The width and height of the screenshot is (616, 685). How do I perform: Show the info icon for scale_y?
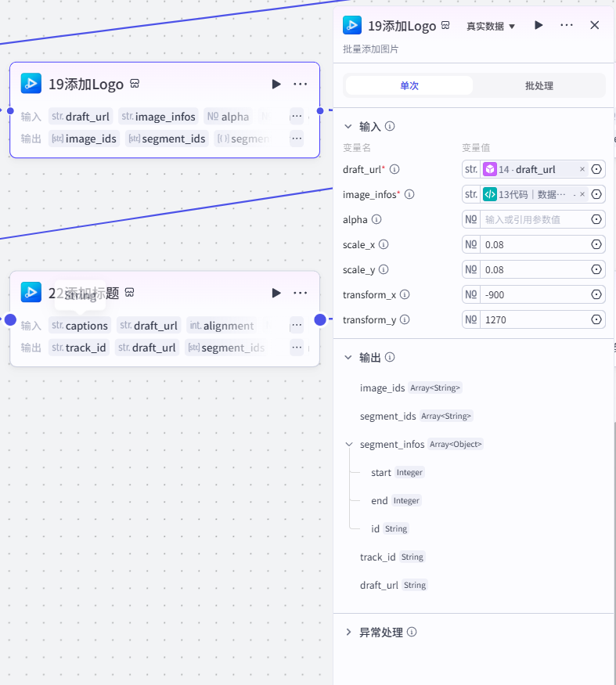pyautogui.click(x=384, y=269)
